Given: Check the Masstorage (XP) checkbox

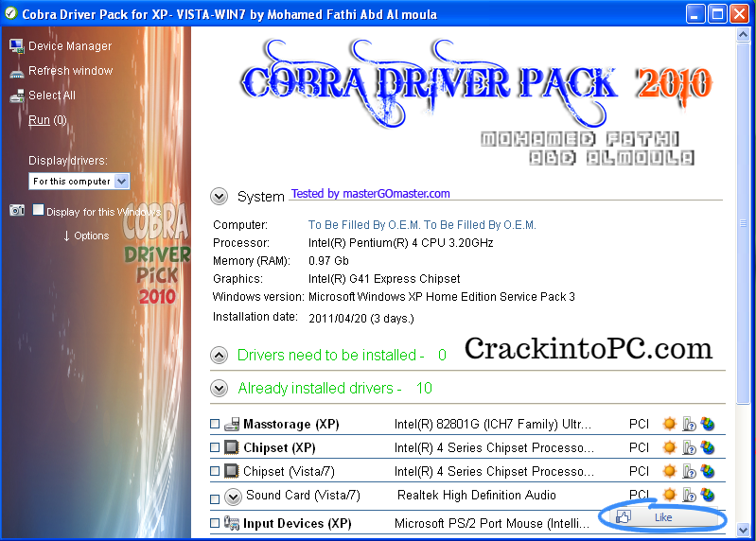Looking at the screenshot, I should (215, 424).
